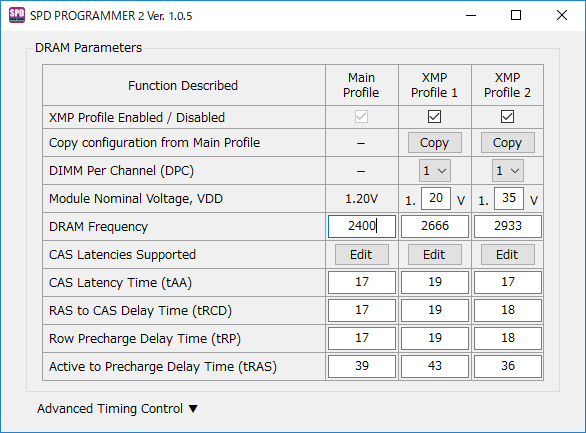Select XMP Profile 2 tRAS field 36
Image resolution: width=586 pixels, height=433 pixels.
coord(508,366)
